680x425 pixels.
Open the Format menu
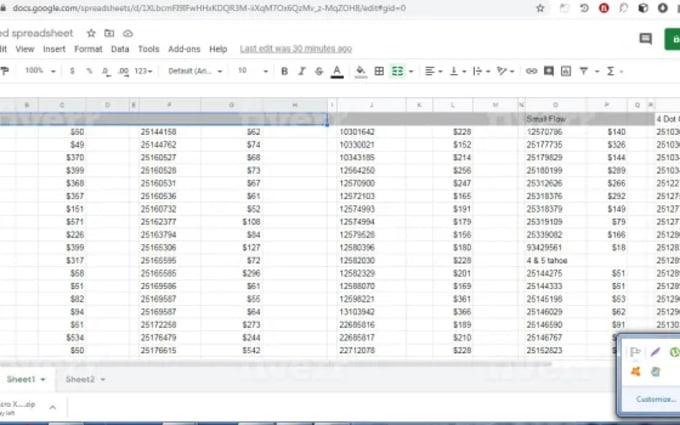88,49
